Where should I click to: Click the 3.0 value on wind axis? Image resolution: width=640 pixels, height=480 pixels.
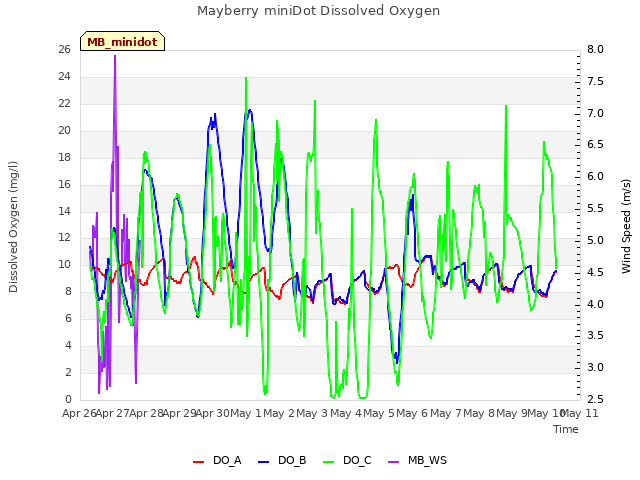pyautogui.click(x=595, y=367)
